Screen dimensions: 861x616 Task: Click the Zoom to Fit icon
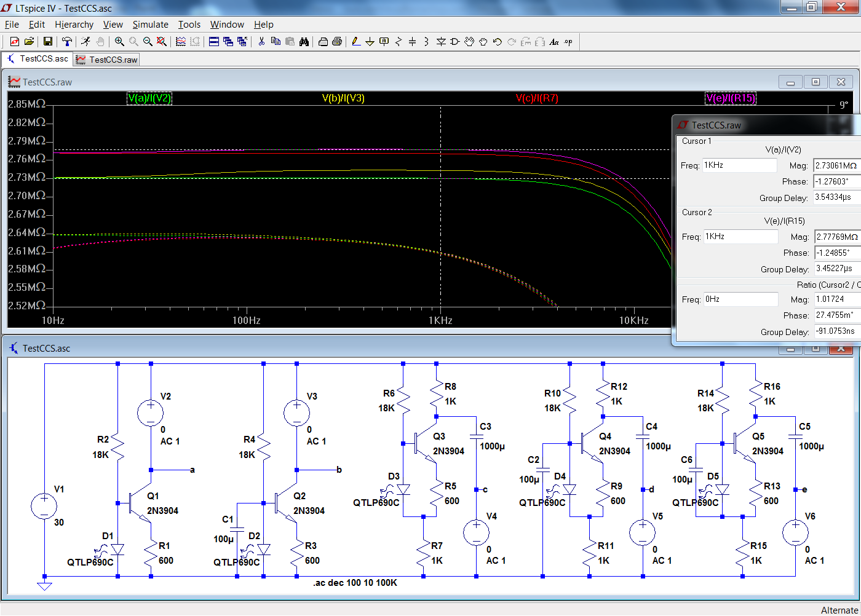162,41
